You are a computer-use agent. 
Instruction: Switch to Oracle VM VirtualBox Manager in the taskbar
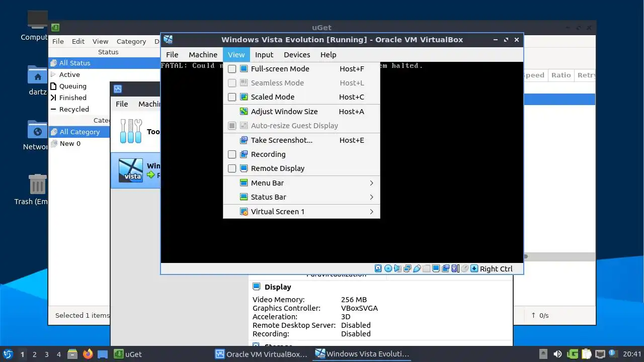click(261, 354)
